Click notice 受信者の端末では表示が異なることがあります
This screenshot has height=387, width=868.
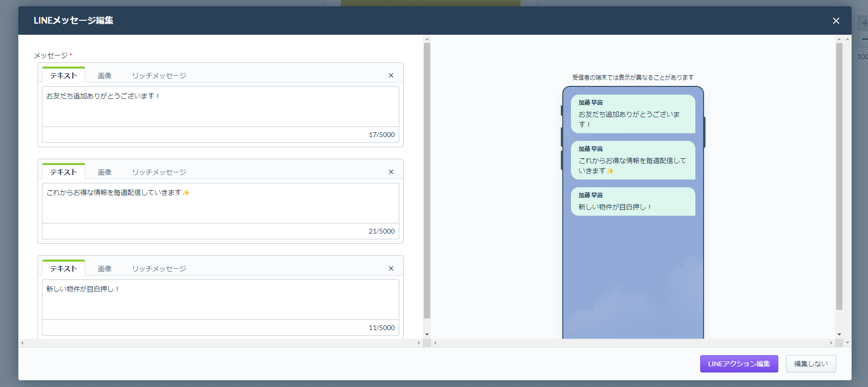[x=633, y=77]
